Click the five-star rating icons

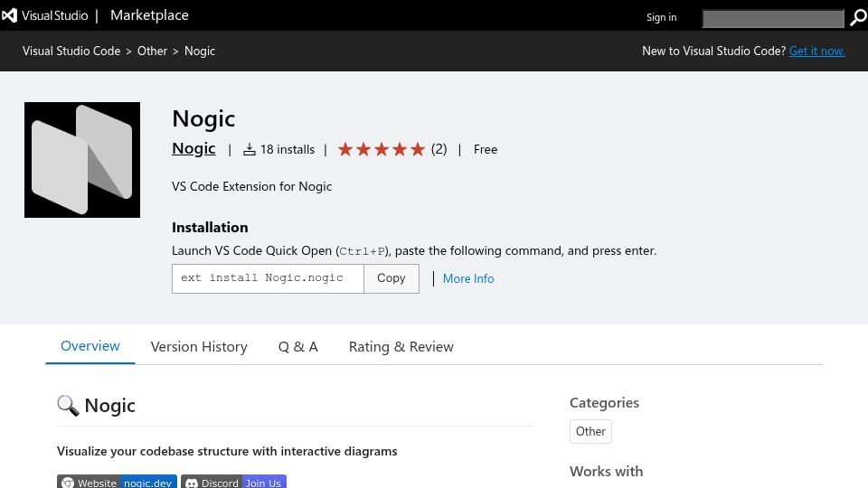(x=382, y=149)
